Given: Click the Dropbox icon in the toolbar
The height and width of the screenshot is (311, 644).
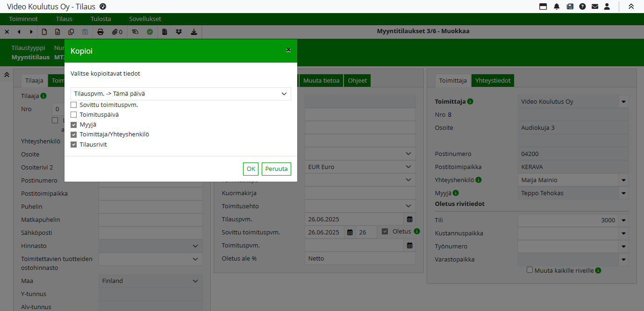Looking at the screenshot, I should (x=179, y=32).
